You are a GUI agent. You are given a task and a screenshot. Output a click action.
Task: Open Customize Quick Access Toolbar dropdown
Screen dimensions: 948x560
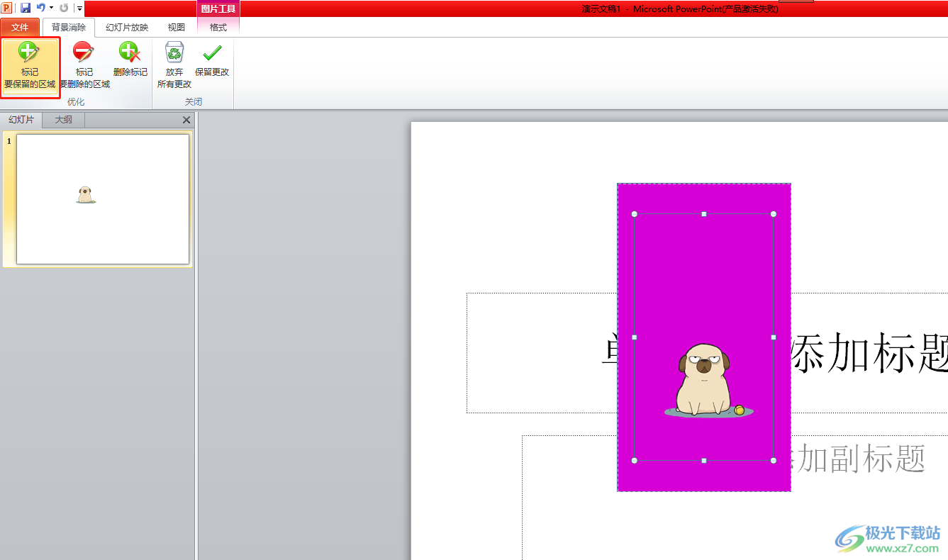tap(79, 8)
